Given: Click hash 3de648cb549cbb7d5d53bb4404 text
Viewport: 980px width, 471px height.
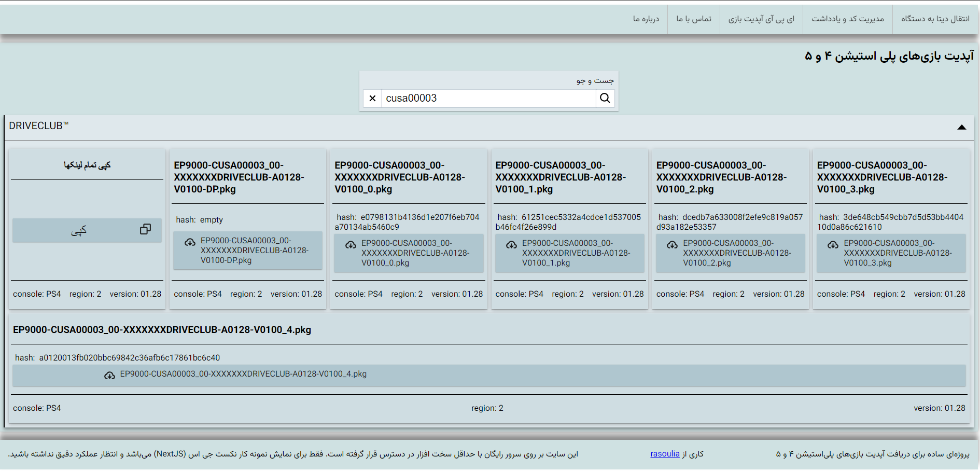Looking at the screenshot, I should (890, 222).
